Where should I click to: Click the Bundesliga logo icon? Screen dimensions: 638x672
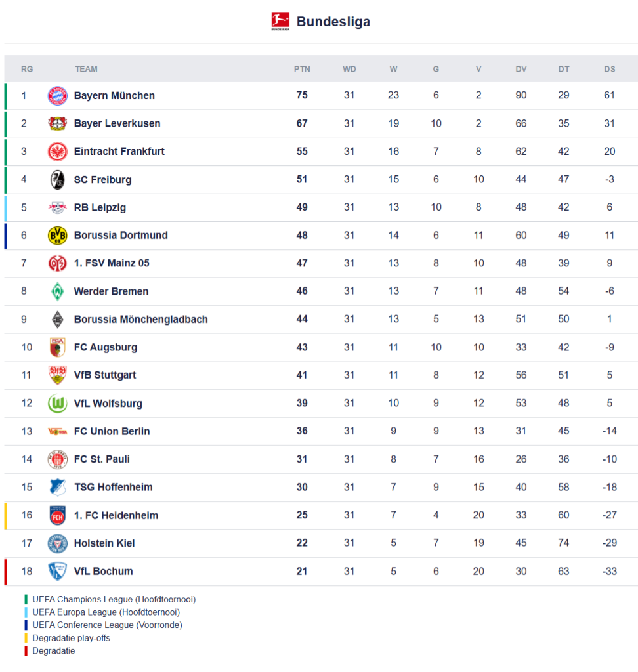click(280, 22)
